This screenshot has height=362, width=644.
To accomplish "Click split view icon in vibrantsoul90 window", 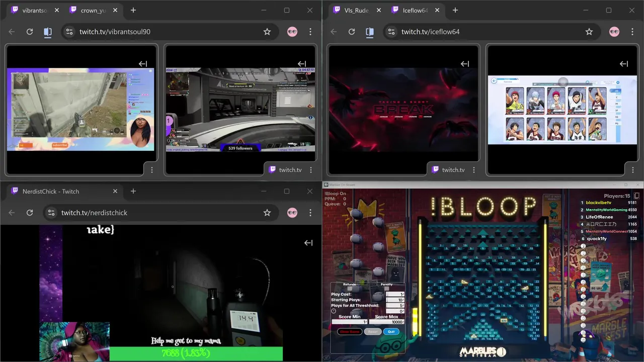I will [x=48, y=32].
